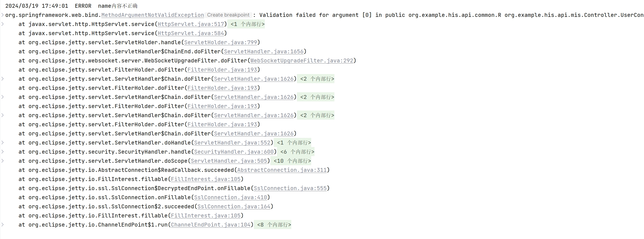Navigate to ServletHolder.java:799

point(221,42)
